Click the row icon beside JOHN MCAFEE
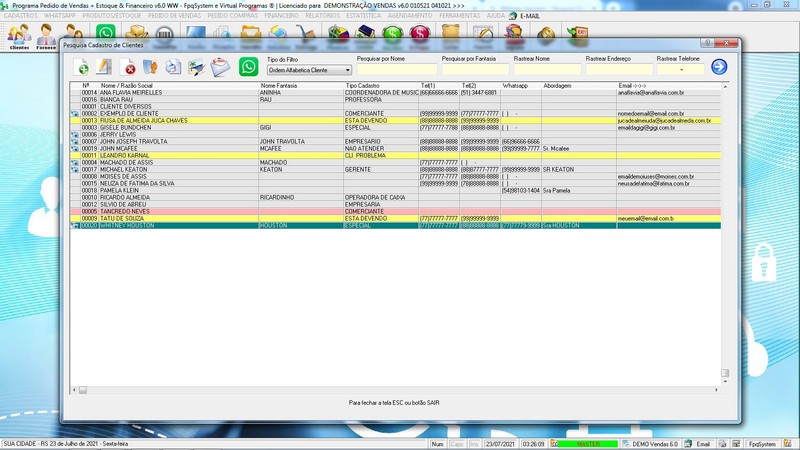 (x=75, y=148)
